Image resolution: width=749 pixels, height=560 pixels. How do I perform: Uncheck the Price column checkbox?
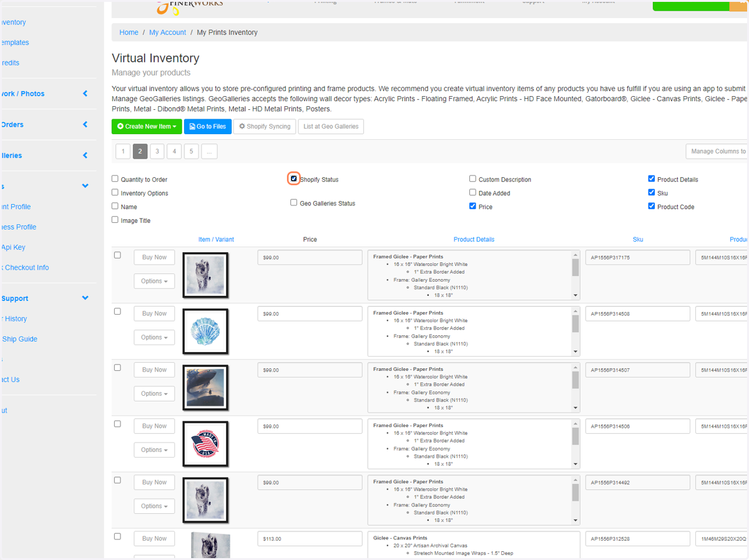point(472,206)
